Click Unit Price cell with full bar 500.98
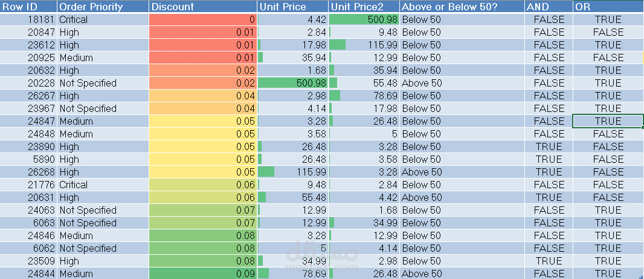 point(293,83)
